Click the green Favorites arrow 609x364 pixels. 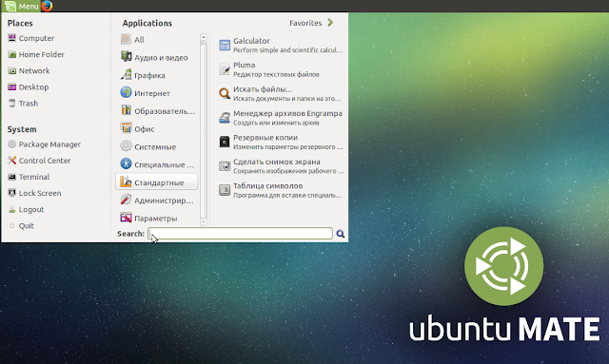point(330,23)
